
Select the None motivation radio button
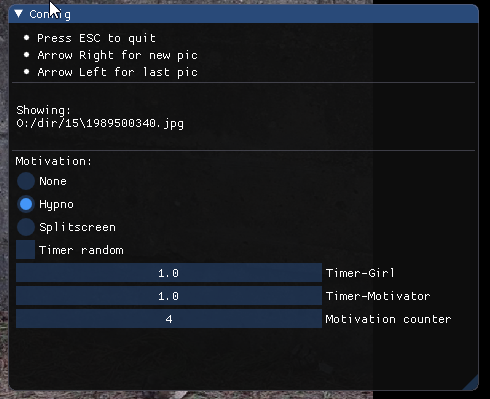pos(26,181)
